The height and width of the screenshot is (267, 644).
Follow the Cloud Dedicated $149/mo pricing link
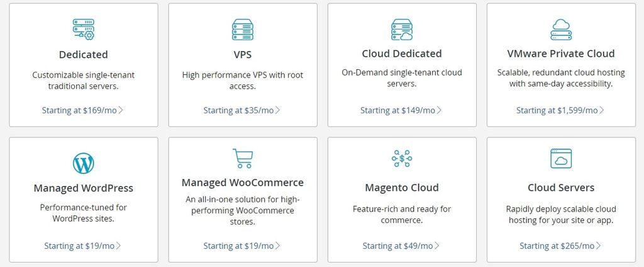(x=401, y=110)
